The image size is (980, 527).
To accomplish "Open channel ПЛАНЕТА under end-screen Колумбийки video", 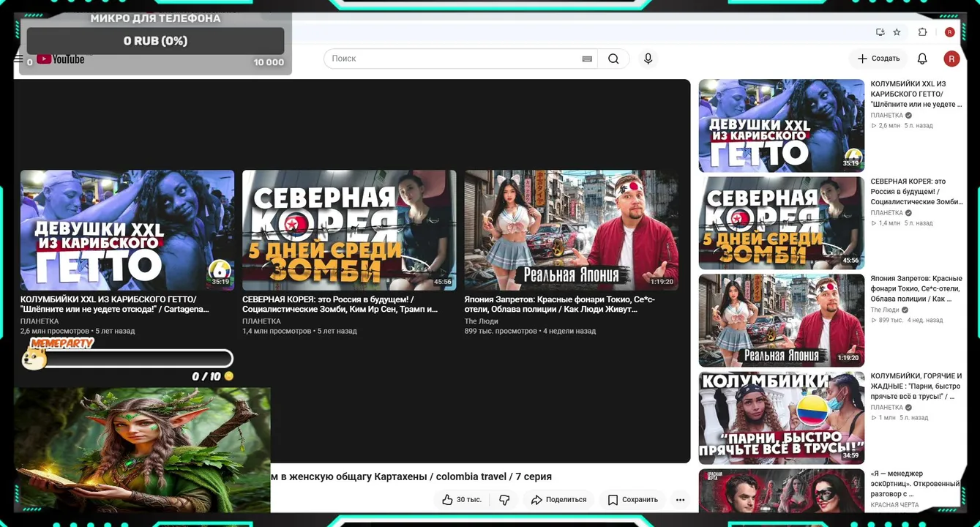I will tap(40, 321).
